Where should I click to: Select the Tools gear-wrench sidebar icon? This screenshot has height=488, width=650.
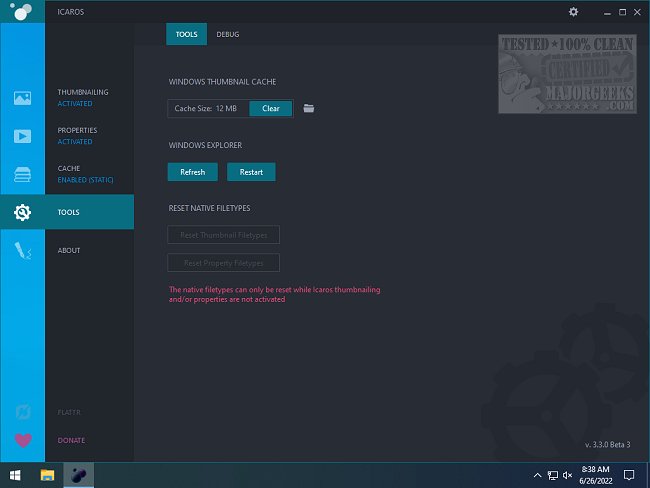pos(22,212)
